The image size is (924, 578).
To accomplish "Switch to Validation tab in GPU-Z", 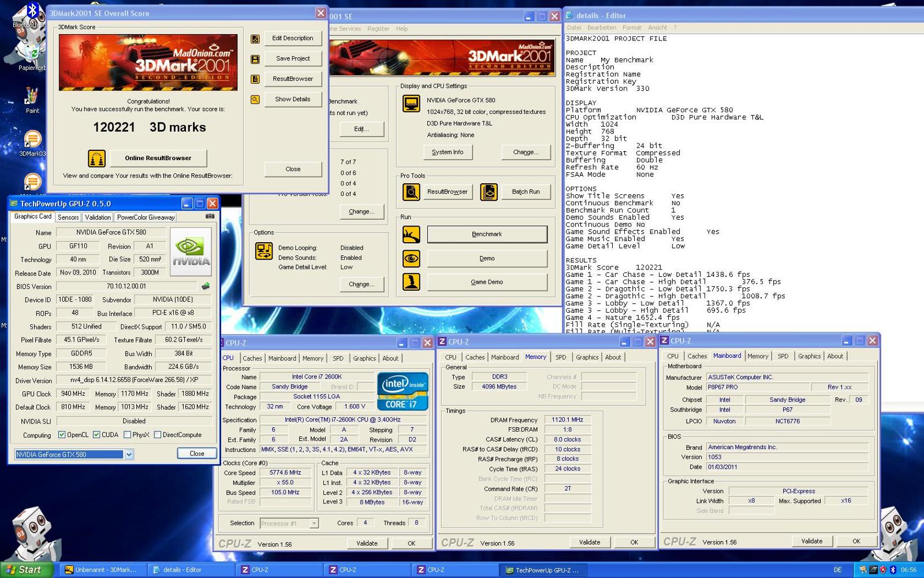I will click(98, 217).
